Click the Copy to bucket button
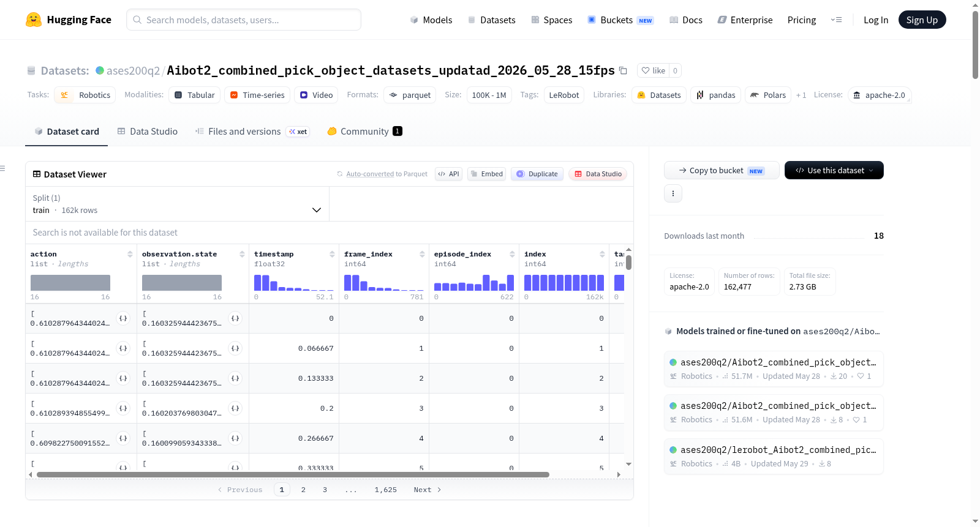Viewport: 980px width, 527px height. (x=722, y=170)
